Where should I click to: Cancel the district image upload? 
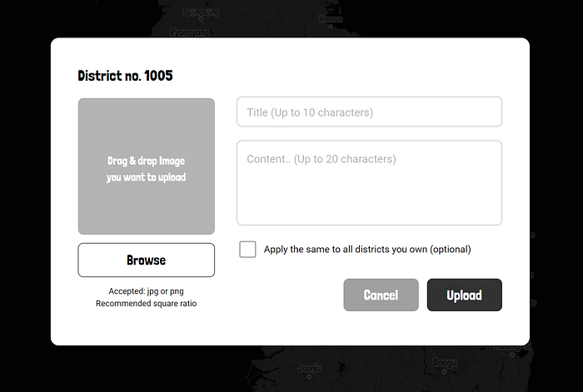pos(381,295)
